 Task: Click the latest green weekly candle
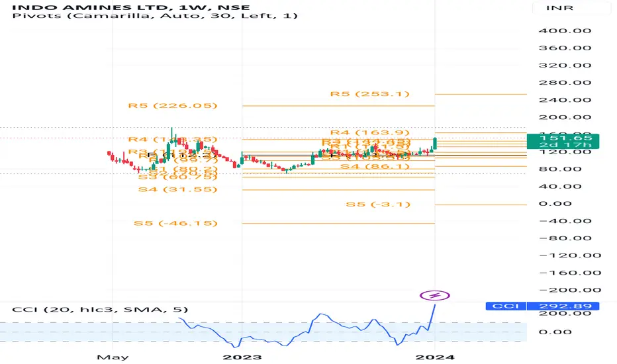coord(435,143)
